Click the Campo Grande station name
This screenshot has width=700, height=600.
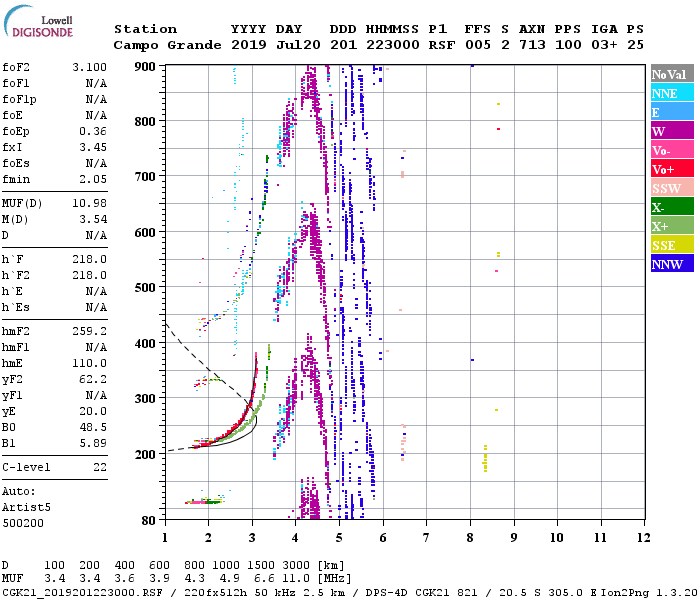[x=167, y=45]
